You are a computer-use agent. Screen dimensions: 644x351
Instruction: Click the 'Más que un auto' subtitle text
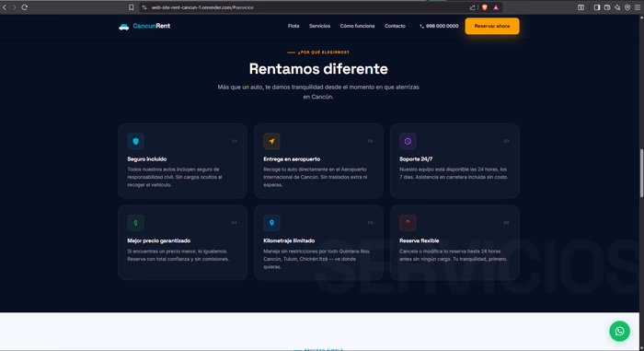[318, 92]
